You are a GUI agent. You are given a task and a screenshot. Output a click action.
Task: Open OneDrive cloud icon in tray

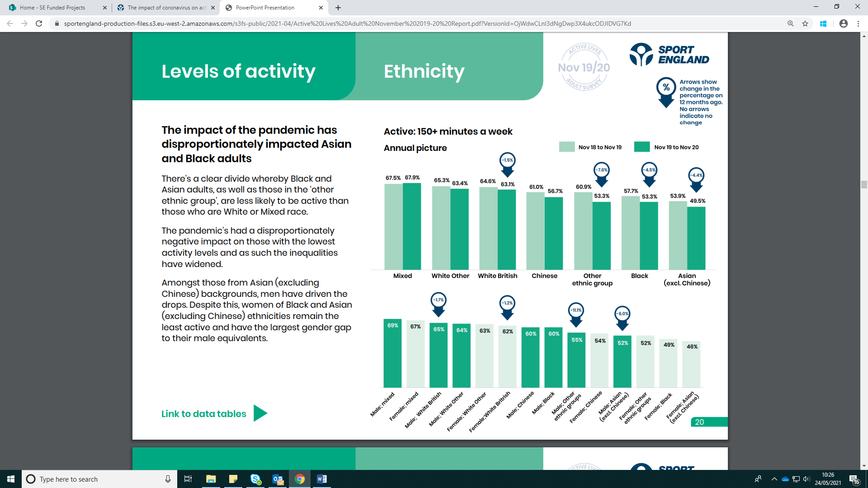tap(785, 479)
